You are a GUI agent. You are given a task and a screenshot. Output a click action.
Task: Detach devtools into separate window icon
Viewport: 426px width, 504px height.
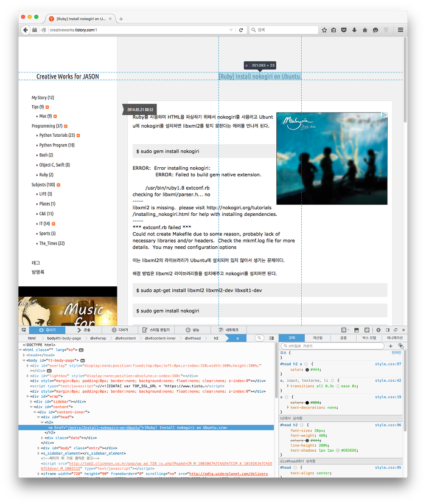point(396,330)
